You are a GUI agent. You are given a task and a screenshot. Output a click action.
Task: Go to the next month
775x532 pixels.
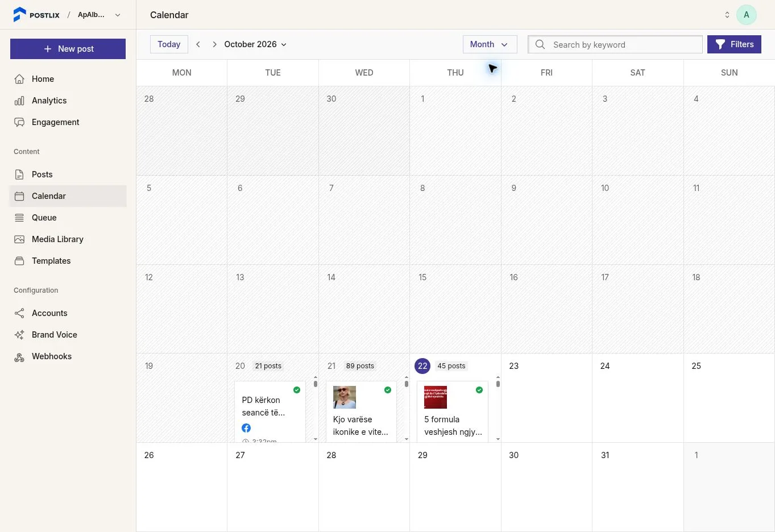214,44
